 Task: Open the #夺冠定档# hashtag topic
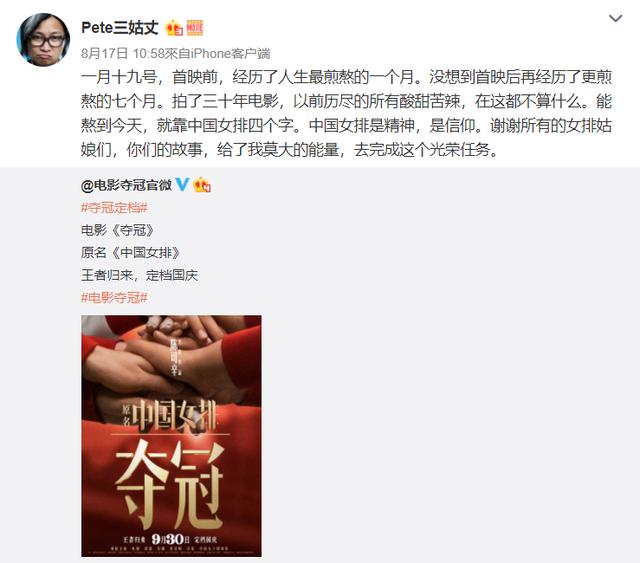[114, 208]
